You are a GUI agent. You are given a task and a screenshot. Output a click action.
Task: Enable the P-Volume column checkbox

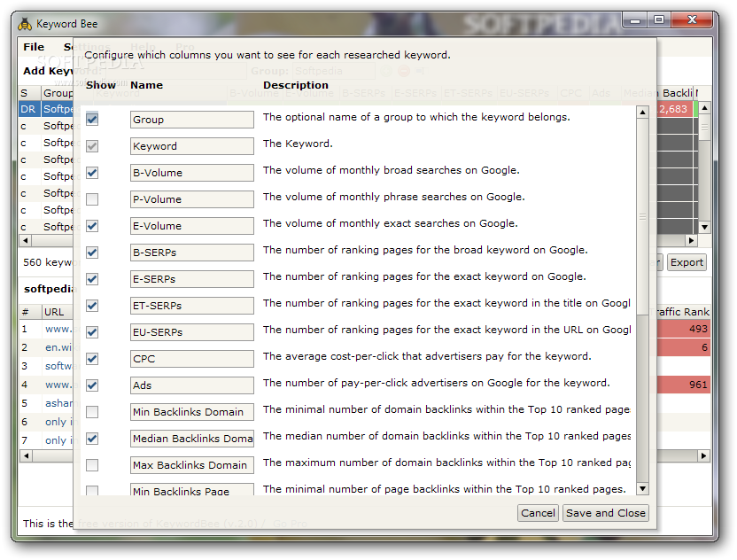92,199
